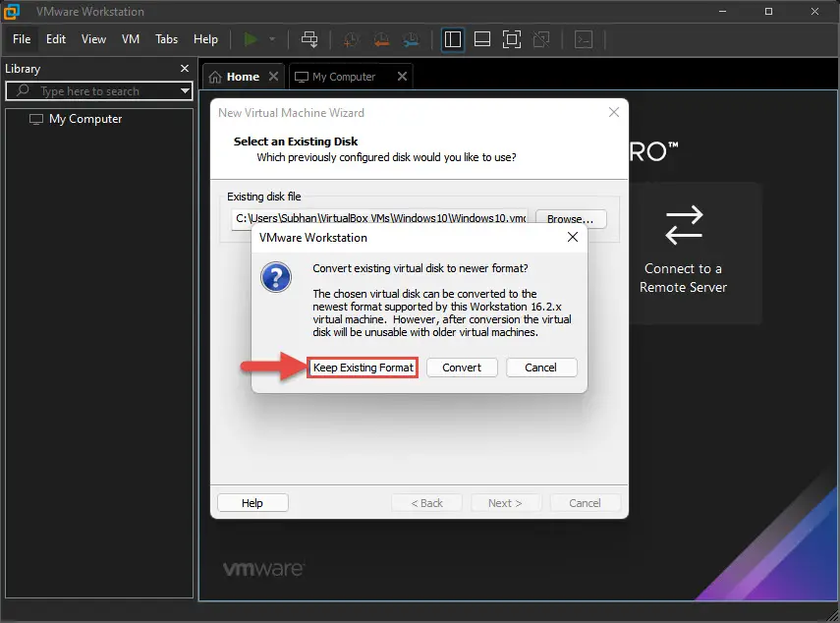Click the Convert button

pyautogui.click(x=462, y=368)
